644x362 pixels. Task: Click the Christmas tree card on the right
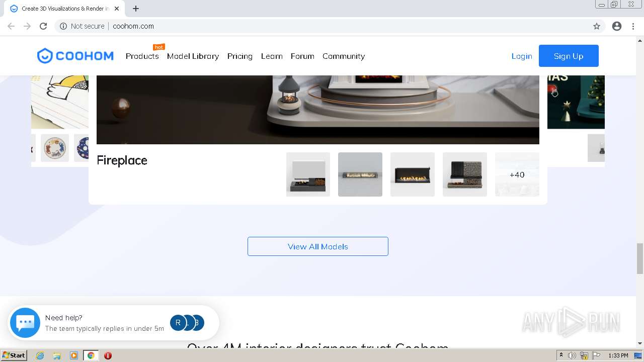click(x=576, y=102)
